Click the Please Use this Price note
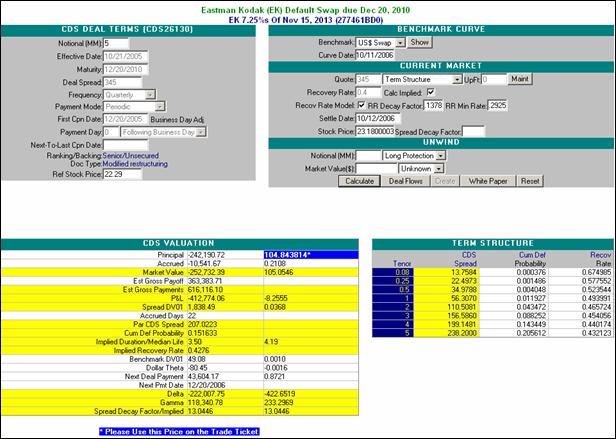Screen dimensions: 616x439 [x=179, y=432]
